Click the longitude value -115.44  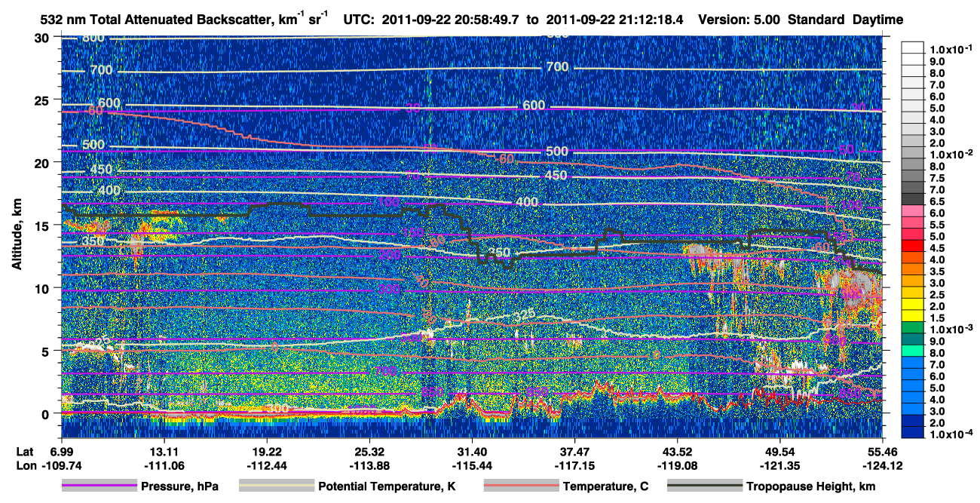[472, 465]
